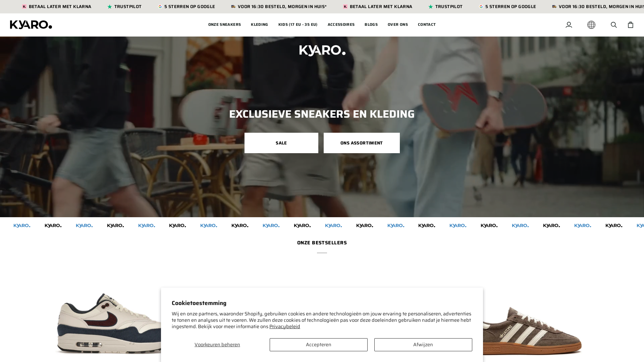Screen dimensions: 644x362
Task: Click the KYARO logo in header
Action: click(31, 25)
